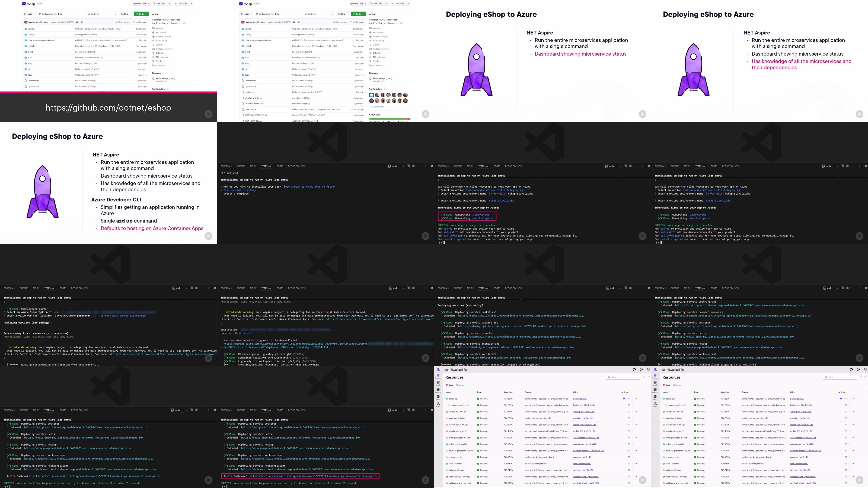Select 'Select a template' option
Screen dimensions: 868x488
tap(236, 194)
